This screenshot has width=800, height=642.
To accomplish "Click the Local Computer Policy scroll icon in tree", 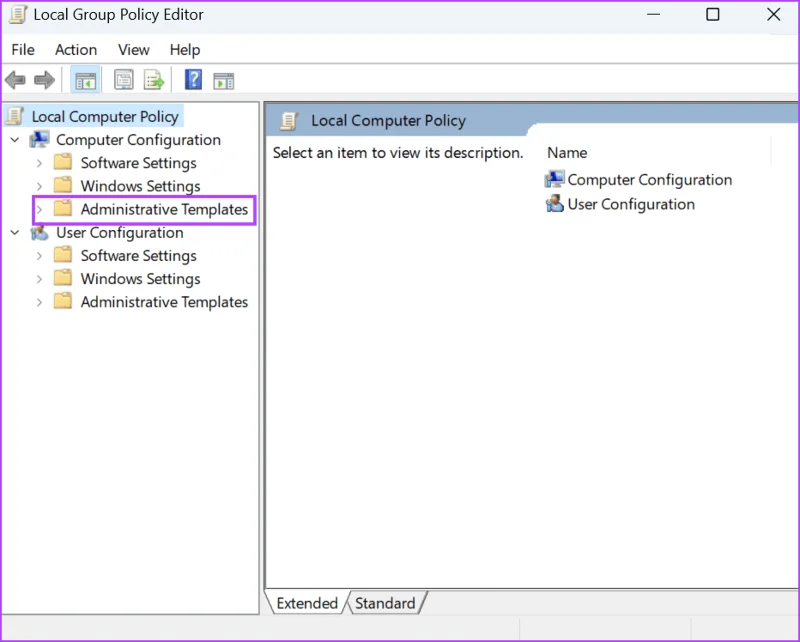I will (x=15, y=116).
